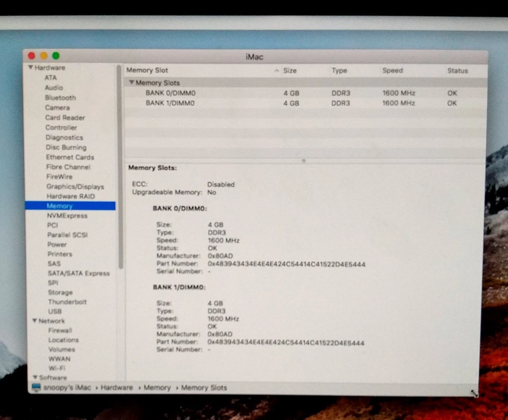Sort entries by the Size column
The width and height of the screenshot is (508, 420).
(x=289, y=70)
